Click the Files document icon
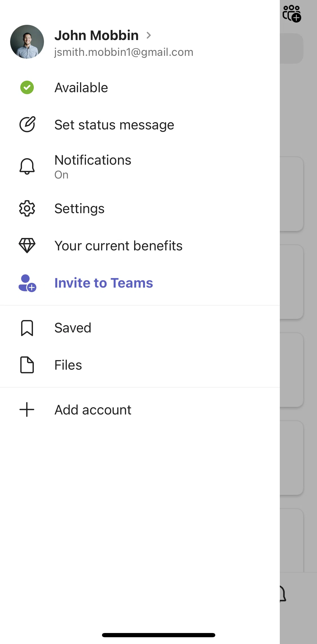Image resolution: width=317 pixels, height=644 pixels. [x=27, y=365]
